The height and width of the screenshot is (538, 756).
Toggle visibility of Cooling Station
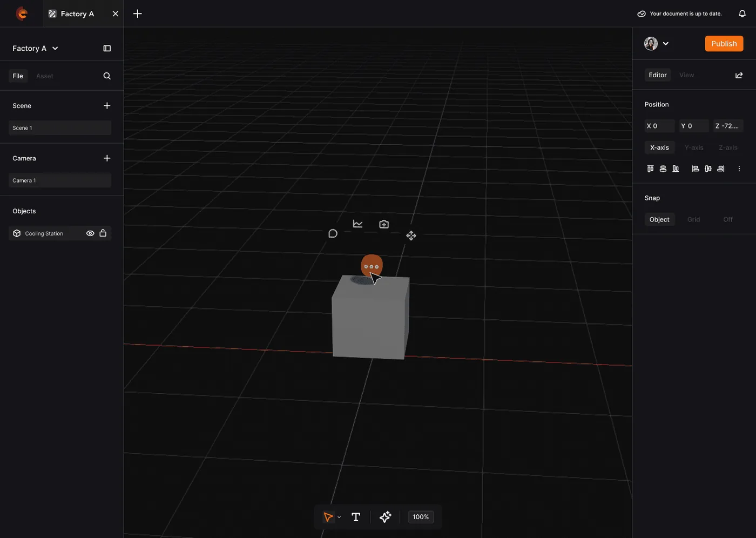click(x=90, y=233)
